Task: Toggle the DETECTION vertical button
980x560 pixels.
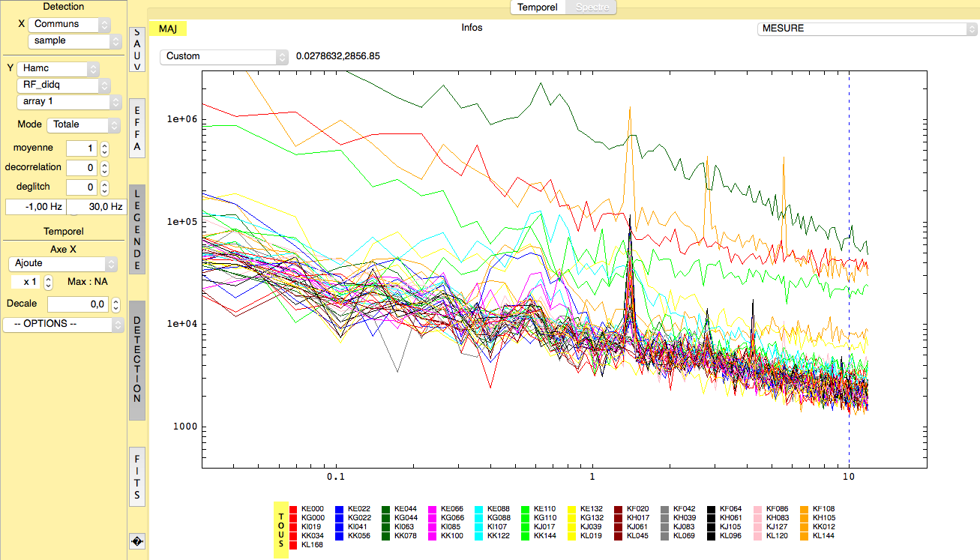Action: (x=137, y=360)
